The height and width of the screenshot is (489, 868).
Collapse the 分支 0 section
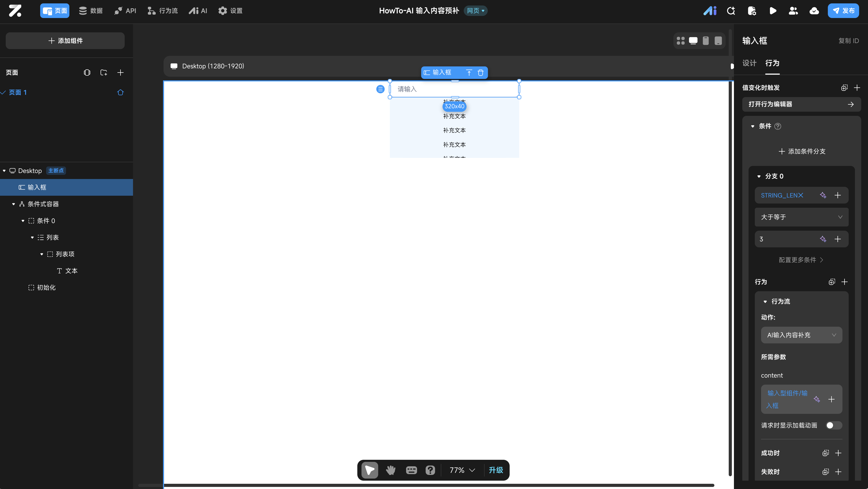759,176
